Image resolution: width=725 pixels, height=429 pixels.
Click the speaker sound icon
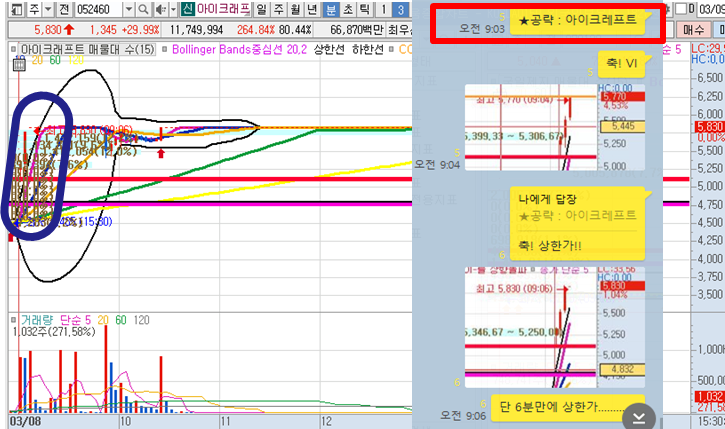click(x=161, y=9)
